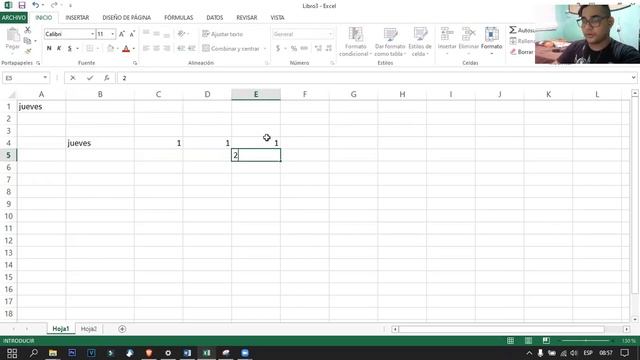The height and width of the screenshot is (360, 640).
Task: Open Estilos de celda gallery
Action: tap(420, 42)
